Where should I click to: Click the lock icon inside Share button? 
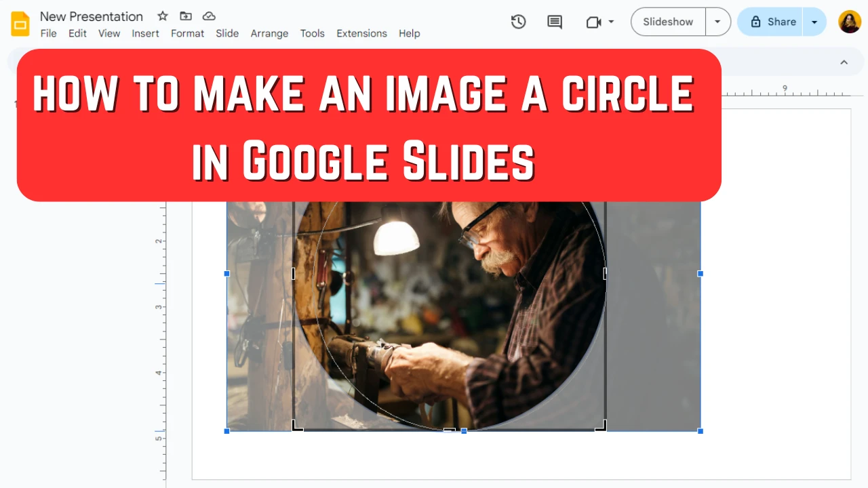[x=755, y=21]
